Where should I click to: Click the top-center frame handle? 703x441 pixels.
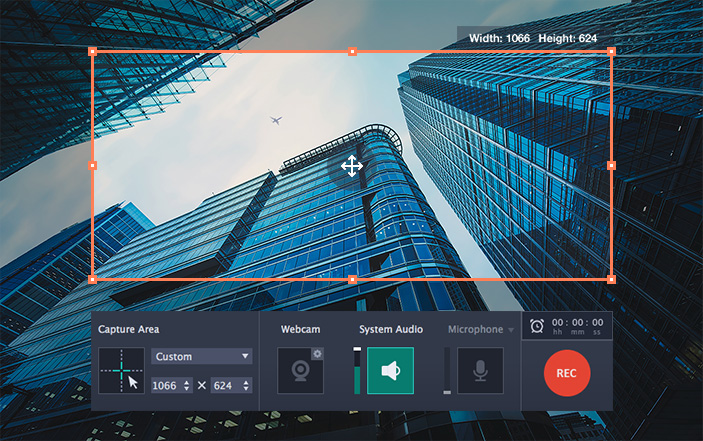pos(352,52)
